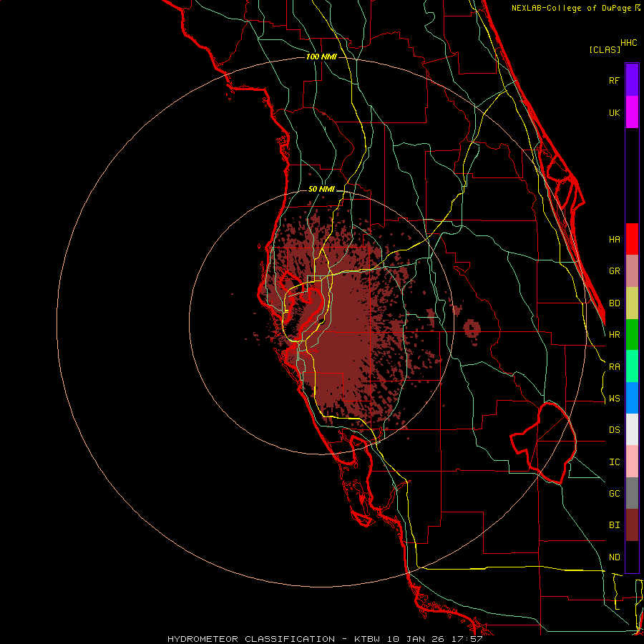
Task: Click the dark red BI legend swatch
Action: tap(632, 525)
